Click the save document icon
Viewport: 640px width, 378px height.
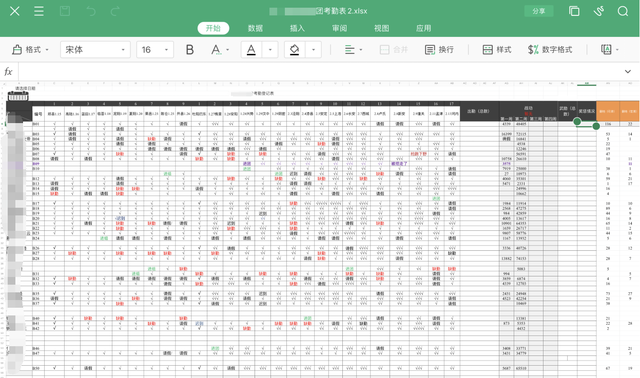pos(65,11)
